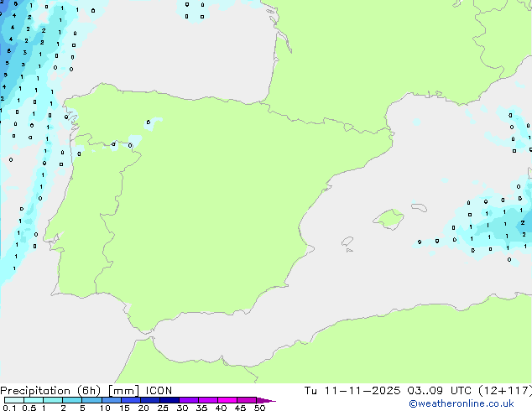Click the center of the Iberian Peninsula
This screenshot has width=532, height=411.
pos(201,210)
